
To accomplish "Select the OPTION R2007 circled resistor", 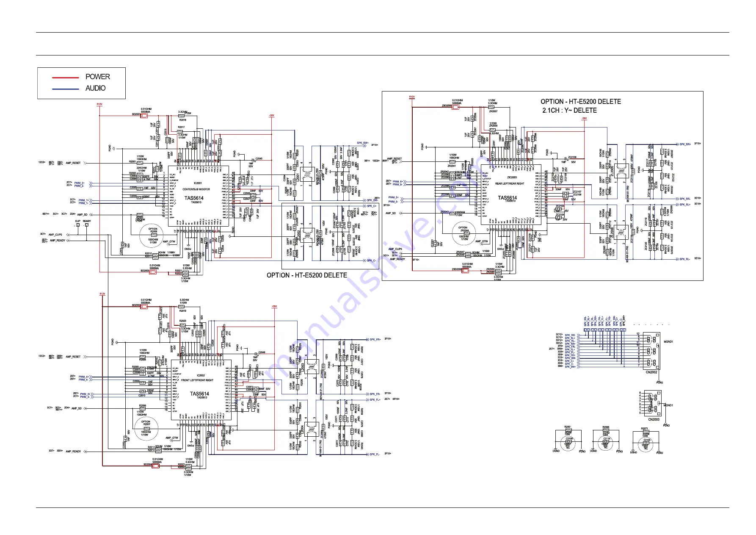I will pos(146,428).
